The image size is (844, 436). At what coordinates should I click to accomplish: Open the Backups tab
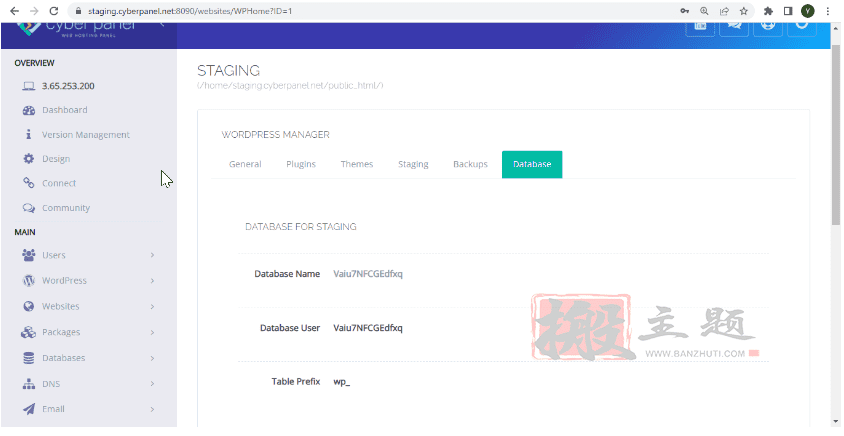tap(470, 164)
